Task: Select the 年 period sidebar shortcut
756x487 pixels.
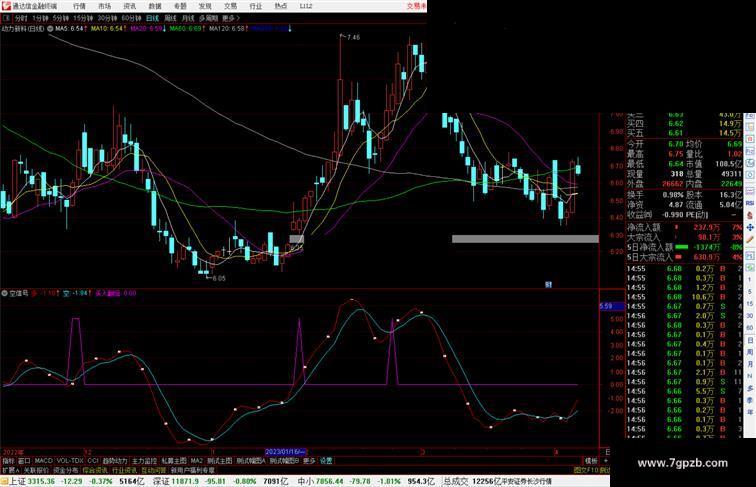Action: [x=750, y=412]
